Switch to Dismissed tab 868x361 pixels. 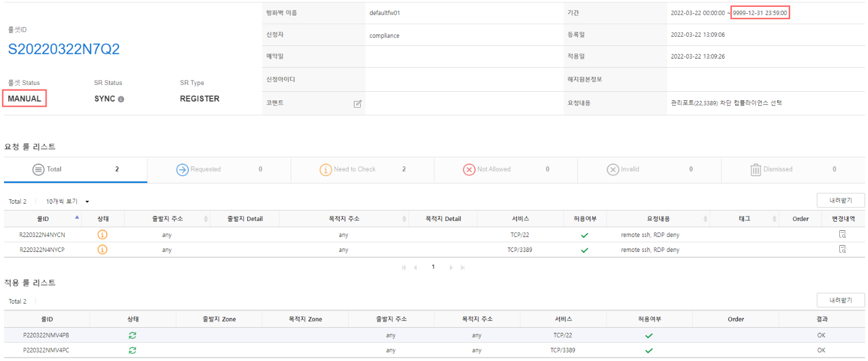tap(793, 170)
